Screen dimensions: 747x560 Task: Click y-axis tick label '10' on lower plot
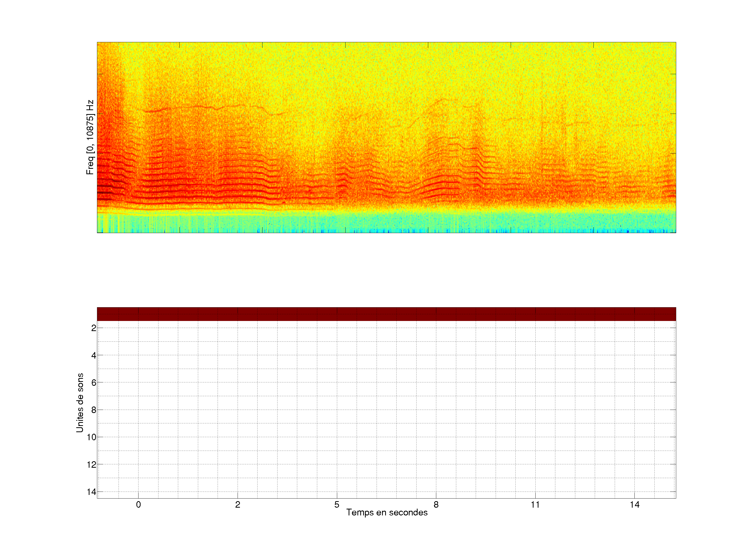92,437
